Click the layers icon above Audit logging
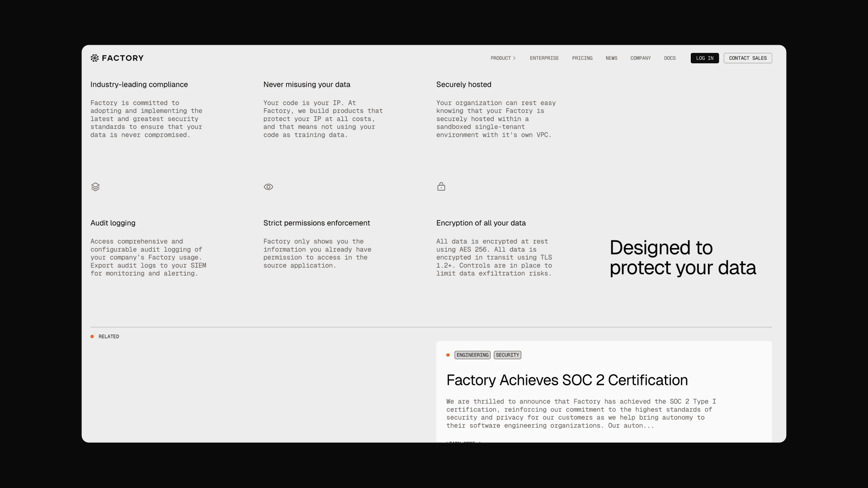The height and width of the screenshot is (488, 868). pyautogui.click(x=95, y=187)
